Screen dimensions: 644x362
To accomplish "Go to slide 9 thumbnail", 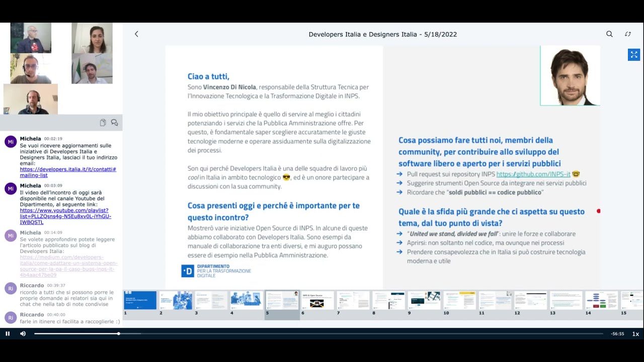I will pos(424,300).
